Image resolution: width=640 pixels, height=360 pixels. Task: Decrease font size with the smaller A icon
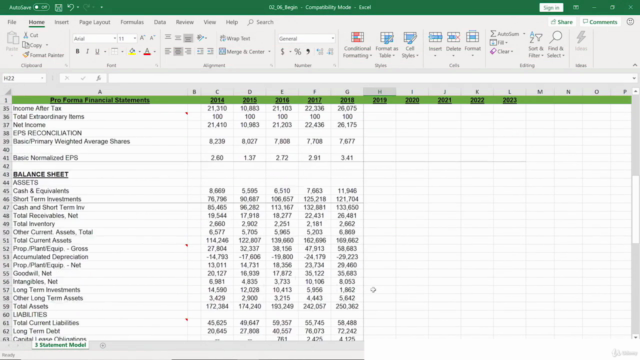[x=152, y=38]
